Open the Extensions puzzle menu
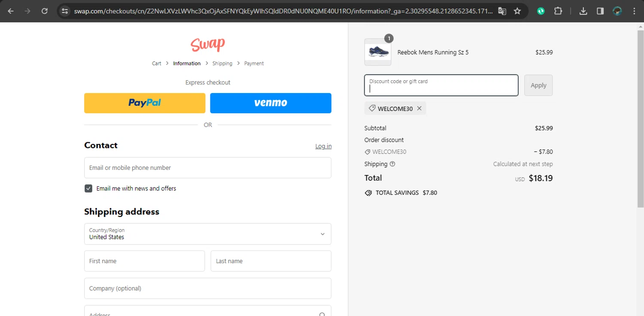Image resolution: width=644 pixels, height=316 pixels. [558, 11]
